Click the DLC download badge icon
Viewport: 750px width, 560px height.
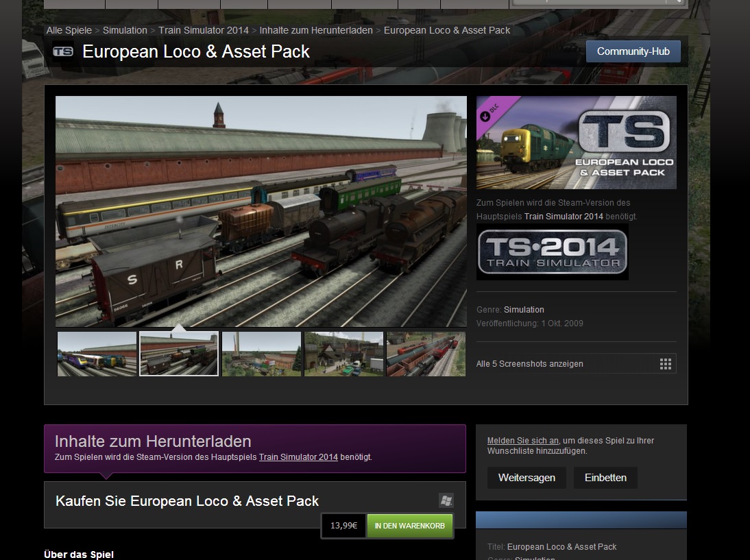pos(485,115)
